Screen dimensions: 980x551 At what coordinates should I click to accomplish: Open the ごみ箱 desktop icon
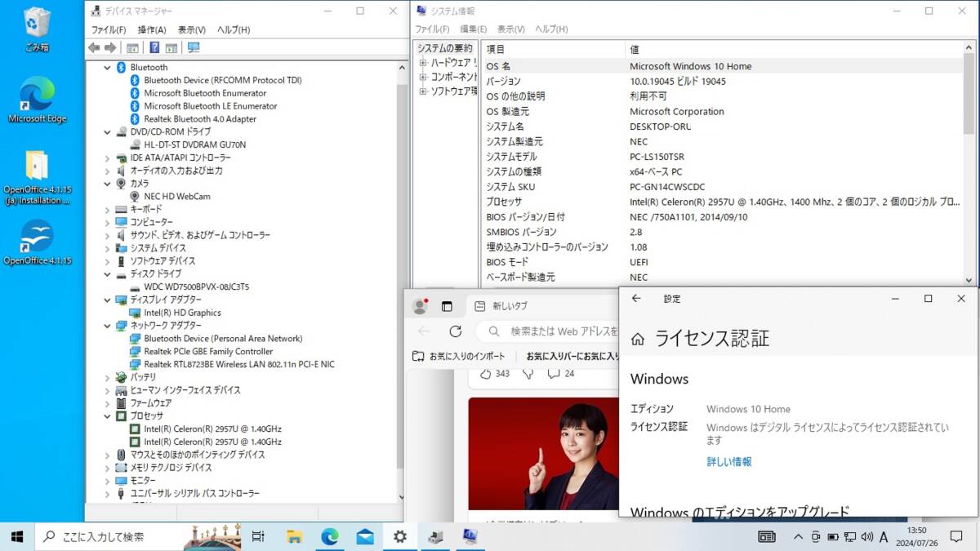36,29
